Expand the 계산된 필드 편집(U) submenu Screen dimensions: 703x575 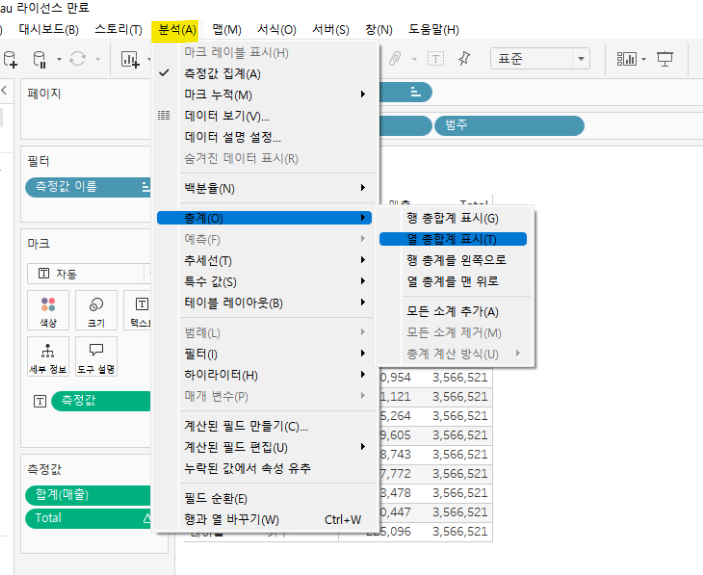(265, 447)
